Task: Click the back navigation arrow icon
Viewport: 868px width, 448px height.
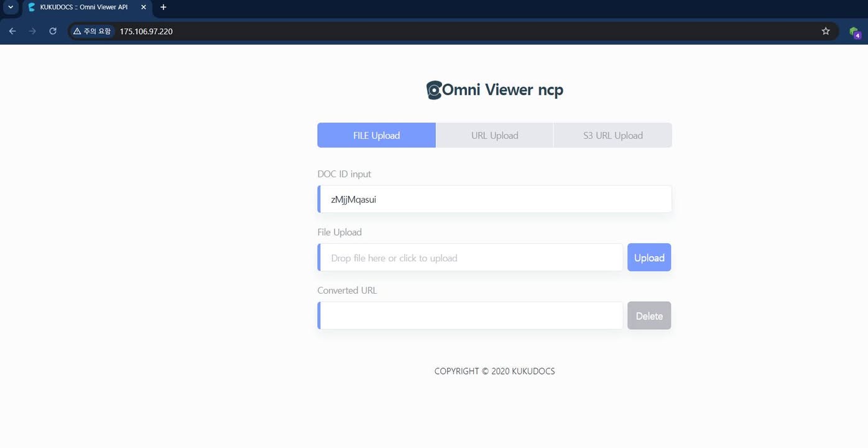Action: coord(12,31)
